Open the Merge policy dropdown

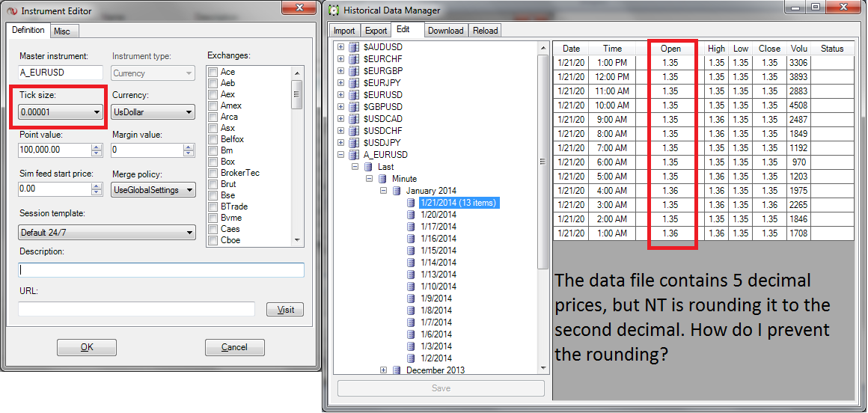pyautogui.click(x=153, y=190)
